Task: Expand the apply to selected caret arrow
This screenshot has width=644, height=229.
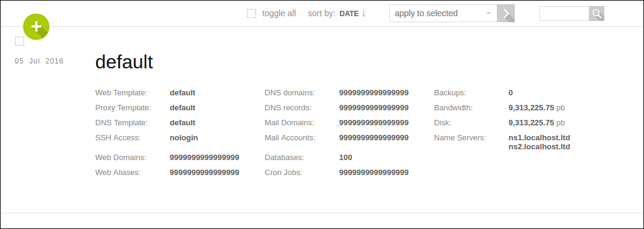Action: [488, 14]
